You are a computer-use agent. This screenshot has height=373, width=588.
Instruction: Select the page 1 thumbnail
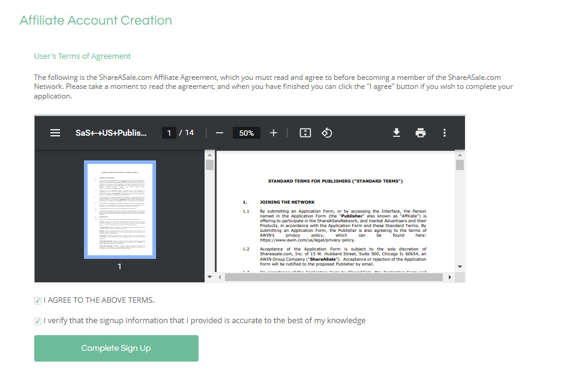(120, 210)
